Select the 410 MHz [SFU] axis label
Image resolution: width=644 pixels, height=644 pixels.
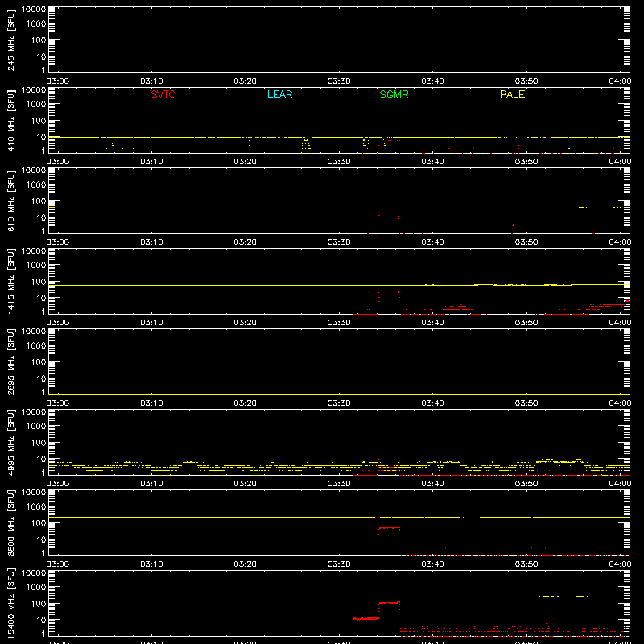pyautogui.click(x=10, y=121)
